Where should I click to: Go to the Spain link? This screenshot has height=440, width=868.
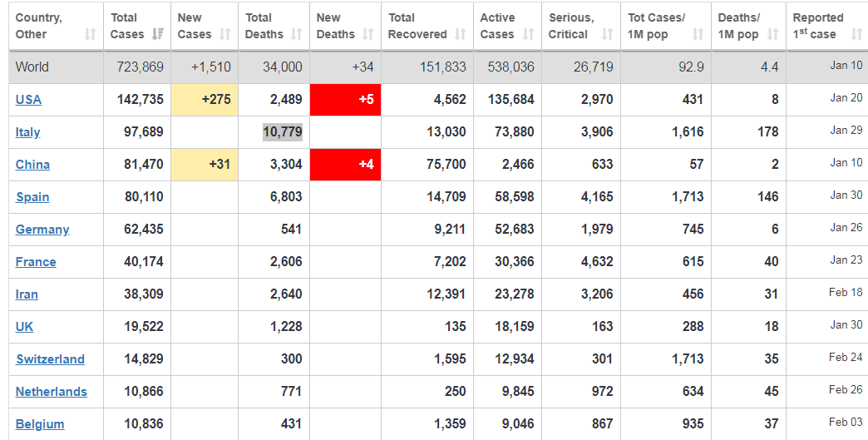[32, 197]
